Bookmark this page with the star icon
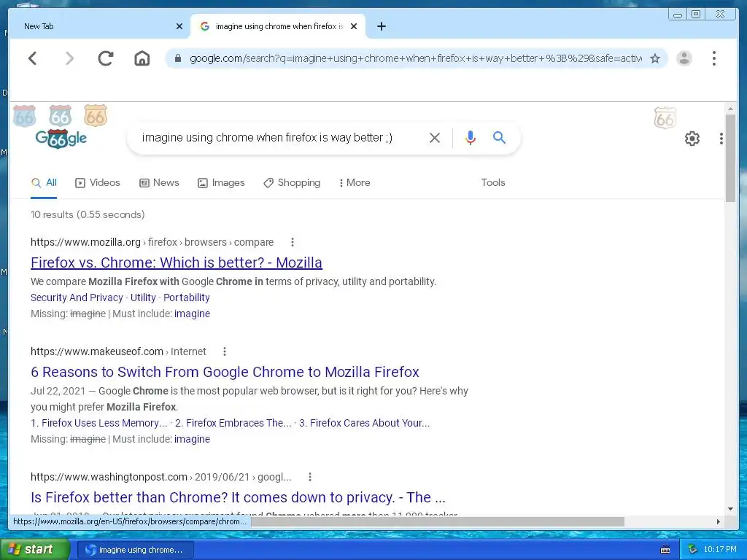747x560 pixels. [655, 58]
